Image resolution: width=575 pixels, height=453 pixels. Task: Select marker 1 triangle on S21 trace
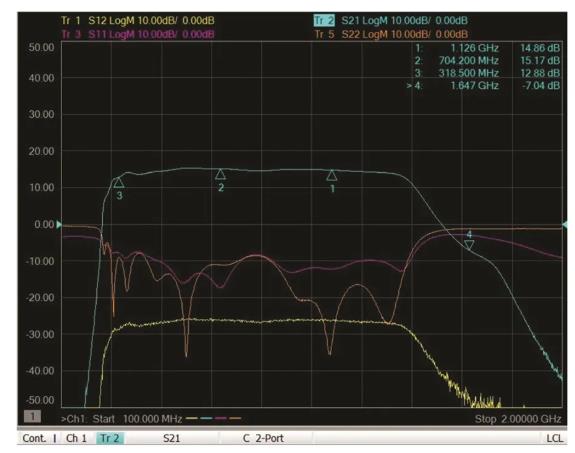[332, 175]
